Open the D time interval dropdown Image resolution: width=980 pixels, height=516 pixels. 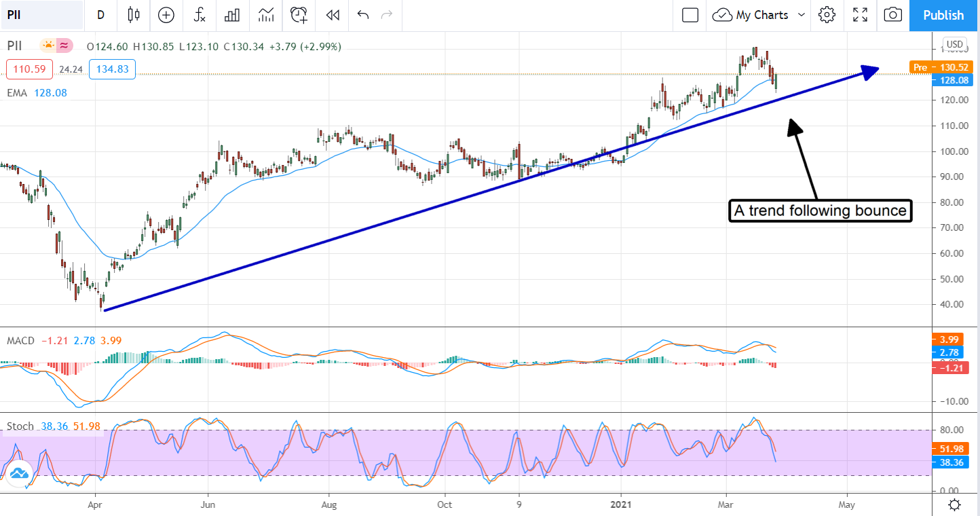click(x=100, y=15)
